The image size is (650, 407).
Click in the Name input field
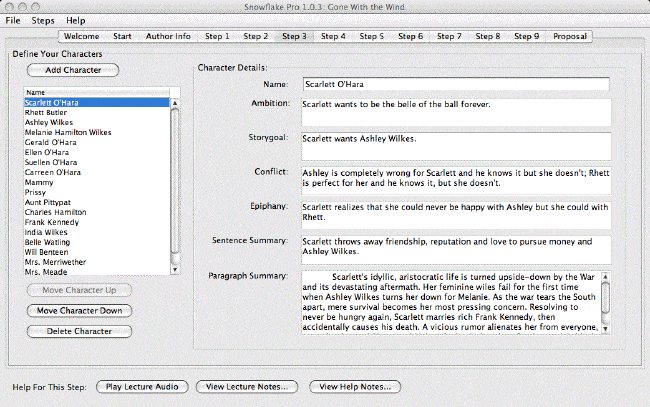456,84
